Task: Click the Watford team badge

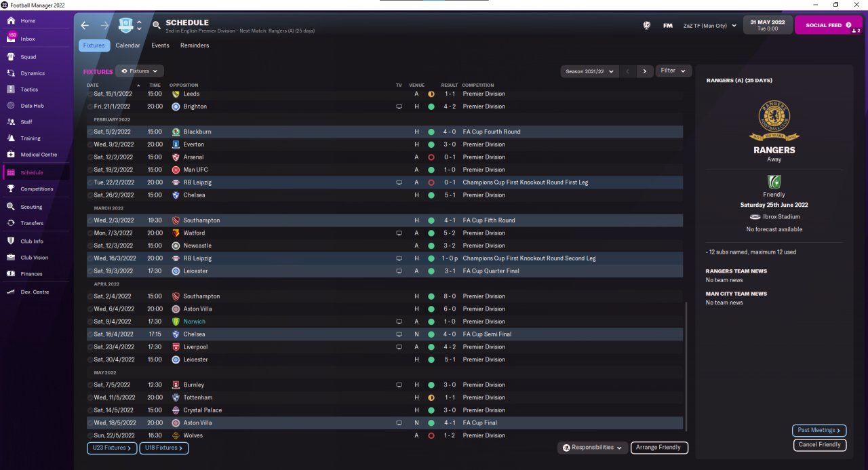Action: 176,233
